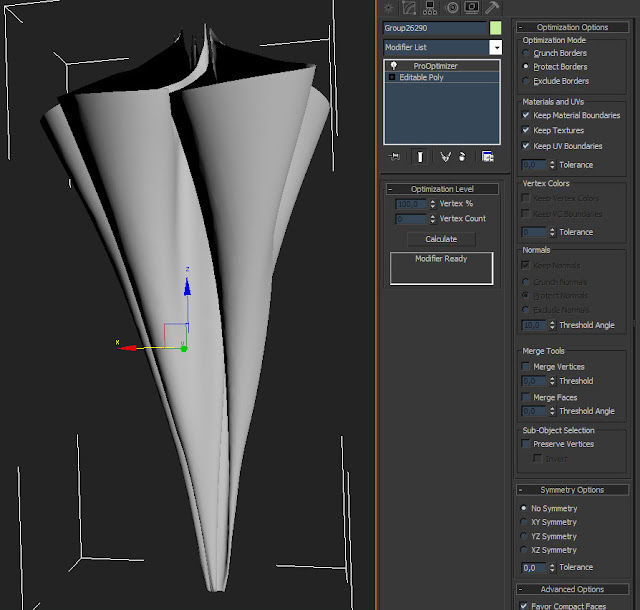Image resolution: width=640 pixels, height=610 pixels.
Task: Select YZ Symmetry option
Action: click(524, 536)
